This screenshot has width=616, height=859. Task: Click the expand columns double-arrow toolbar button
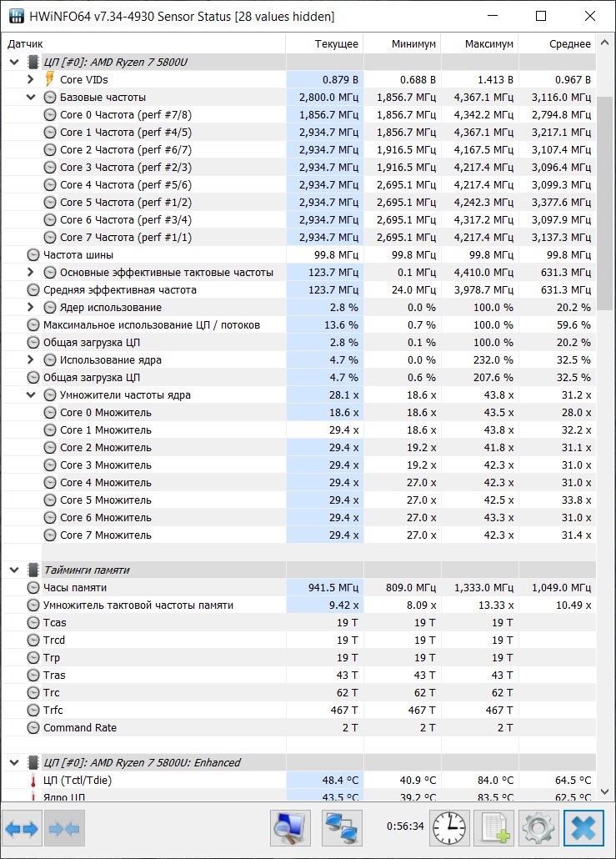tap(23, 828)
